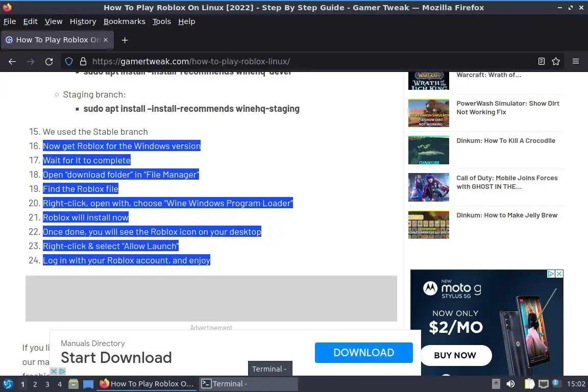Open the notification tray icon
The width and height of the screenshot is (588, 392).
(556, 383)
